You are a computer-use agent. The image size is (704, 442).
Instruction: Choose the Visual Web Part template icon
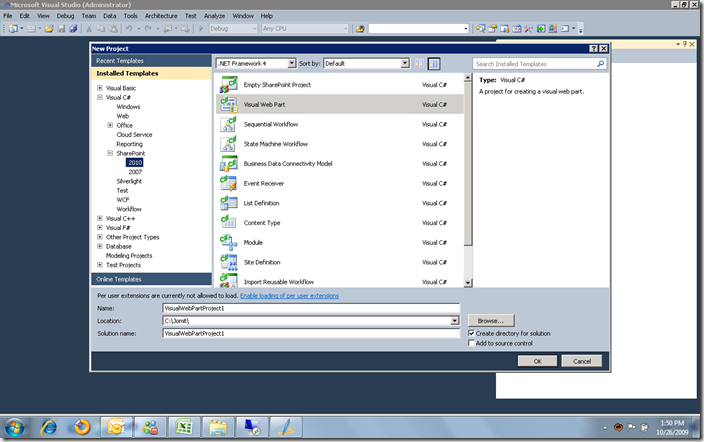[229, 104]
